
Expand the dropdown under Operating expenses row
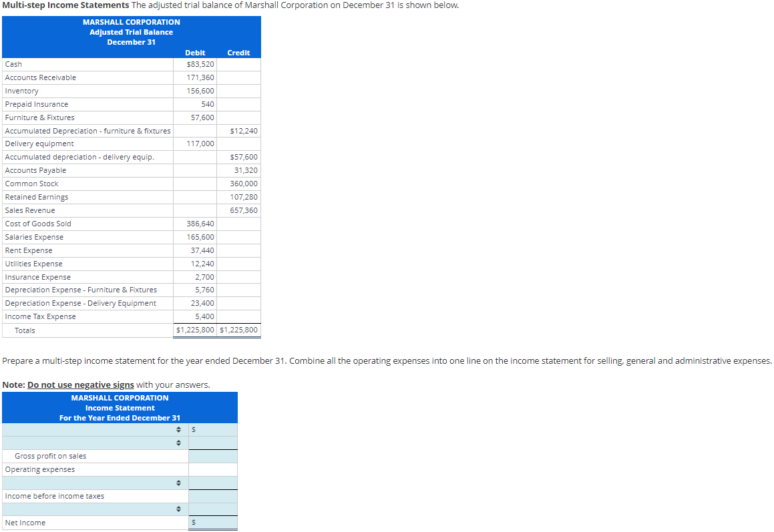(x=178, y=482)
